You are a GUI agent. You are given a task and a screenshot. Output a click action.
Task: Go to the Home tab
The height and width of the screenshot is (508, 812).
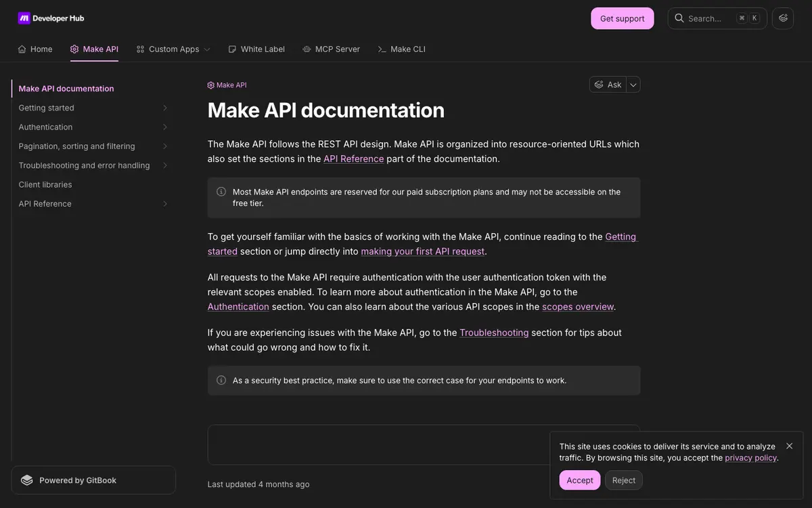[35, 49]
